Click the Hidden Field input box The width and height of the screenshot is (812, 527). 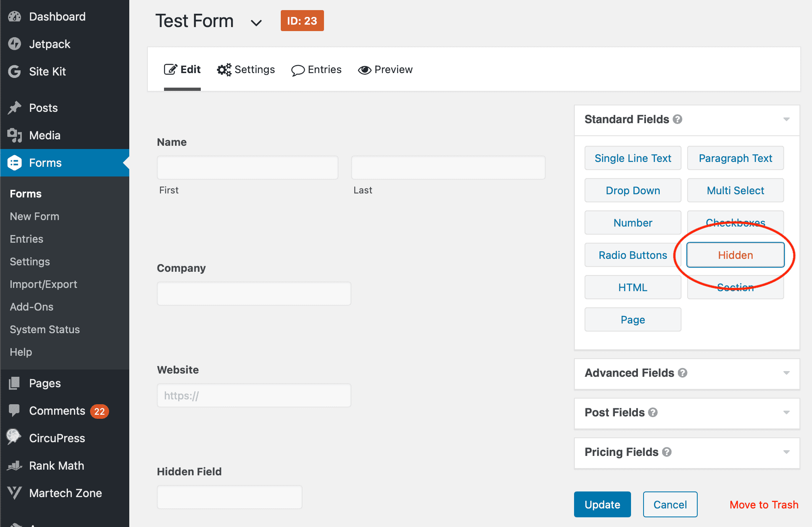pos(229,497)
